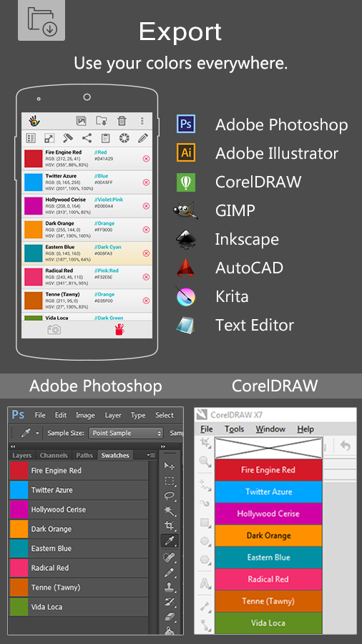
Task: Click the no-color crossed box in CorelDRAW's palette
Action: tap(268, 448)
